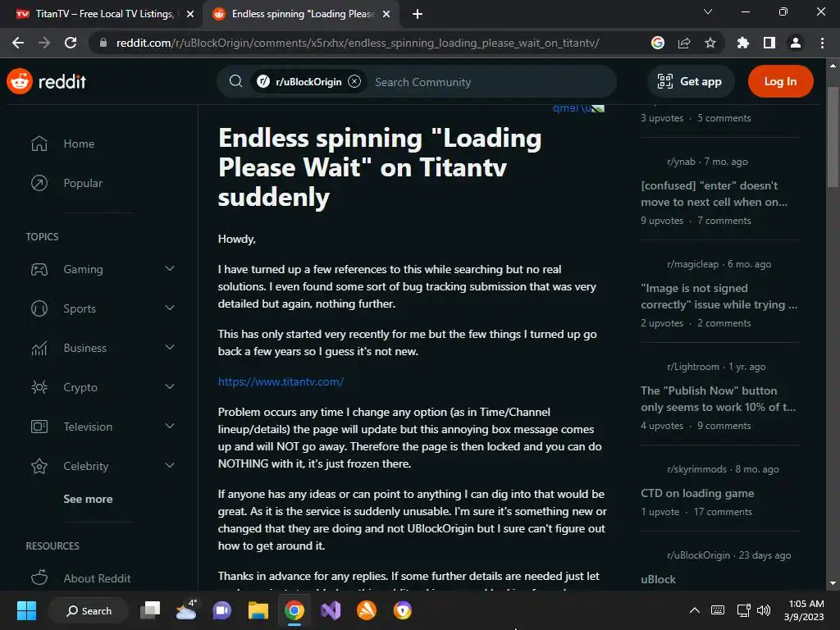Click the Google icon in address bar
840x630 pixels.
(658, 43)
